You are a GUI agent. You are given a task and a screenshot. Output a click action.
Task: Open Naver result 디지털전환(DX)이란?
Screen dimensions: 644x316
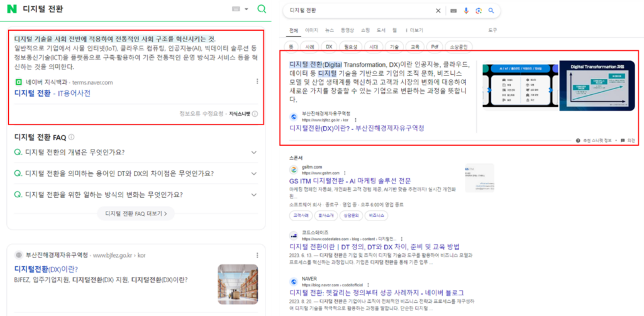(46, 270)
